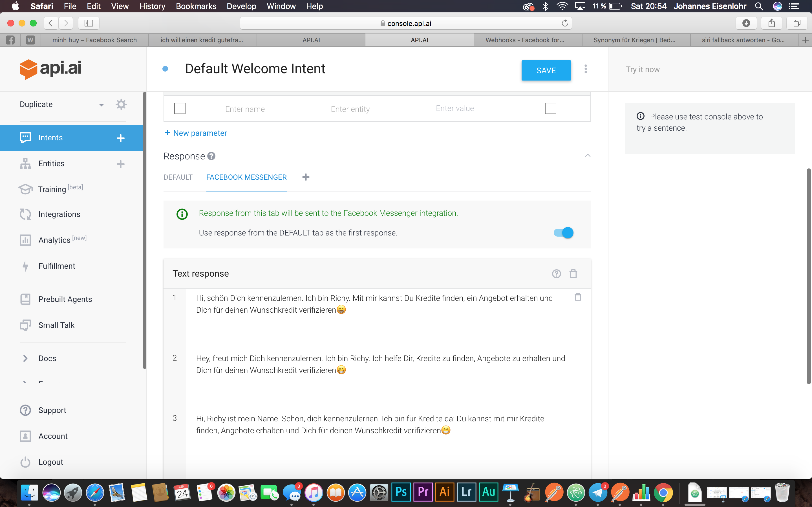This screenshot has width=812, height=507.
Task: Switch to the DEFAULT response tab
Action: click(x=178, y=177)
